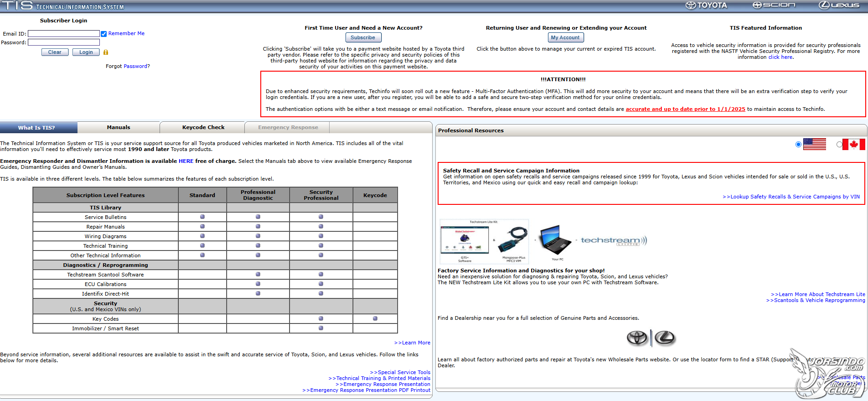Click the padlock icon beside Login
The height and width of the screenshot is (401, 868).
coord(106,52)
